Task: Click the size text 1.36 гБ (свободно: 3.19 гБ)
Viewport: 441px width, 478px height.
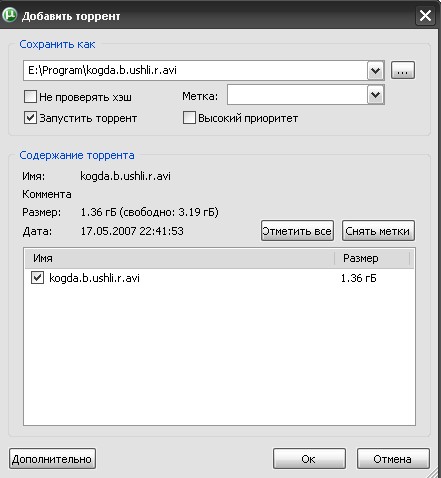Action: click(150, 212)
